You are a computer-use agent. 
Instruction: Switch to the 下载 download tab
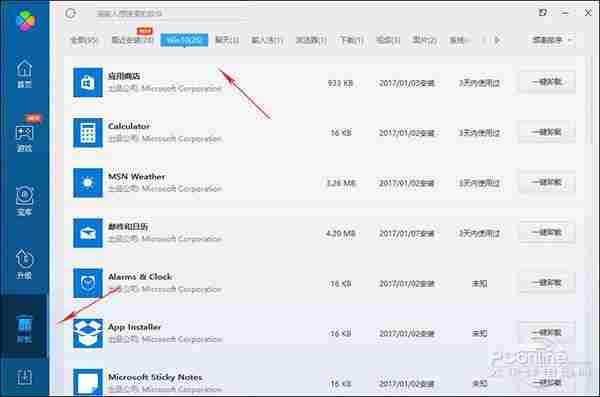tap(351, 40)
